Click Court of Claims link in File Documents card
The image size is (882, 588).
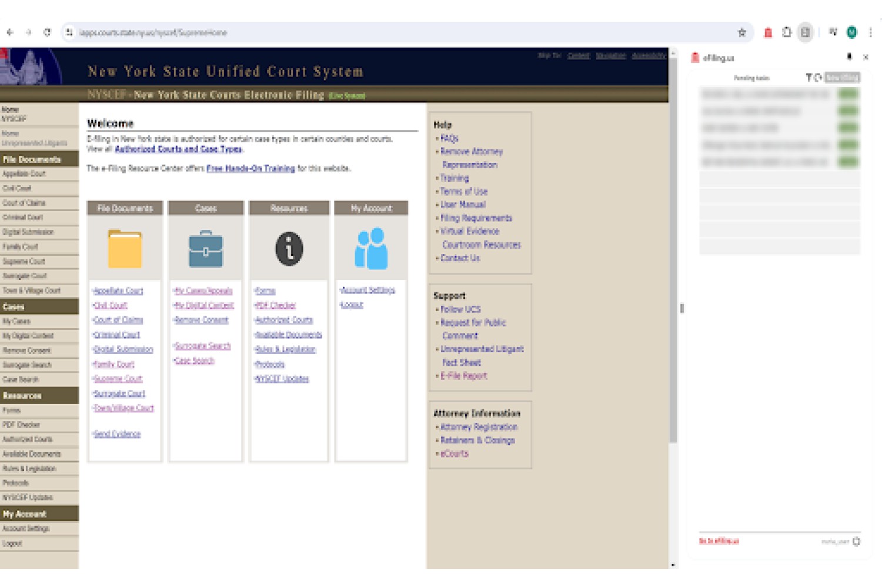point(118,320)
